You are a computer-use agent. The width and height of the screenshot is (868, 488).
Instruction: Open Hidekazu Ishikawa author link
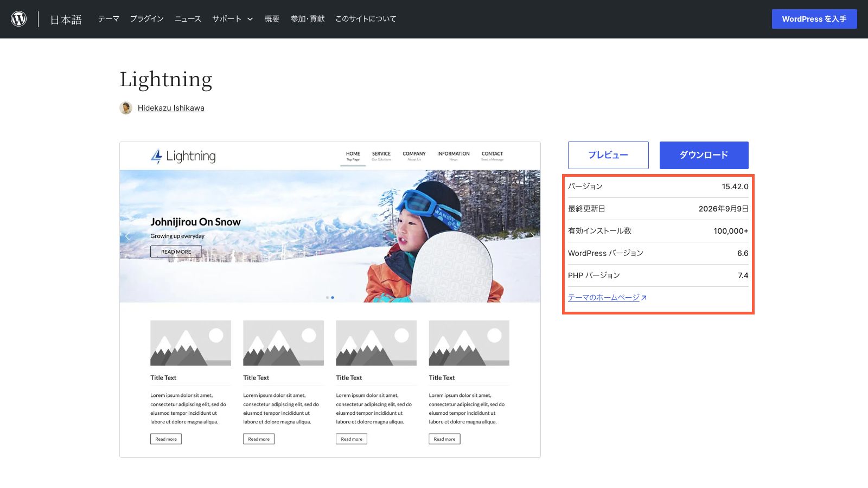point(171,108)
